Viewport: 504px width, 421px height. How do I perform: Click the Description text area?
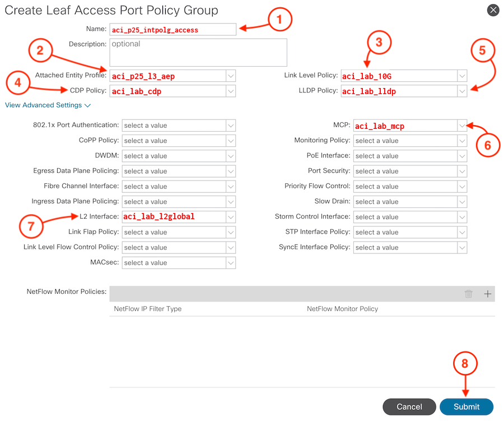coord(198,52)
